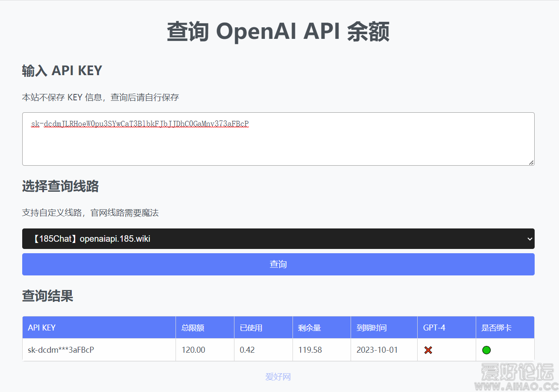This screenshot has height=392, width=559.
Task: Click the 2023-10-01 expiry date cell
Action: point(384,350)
